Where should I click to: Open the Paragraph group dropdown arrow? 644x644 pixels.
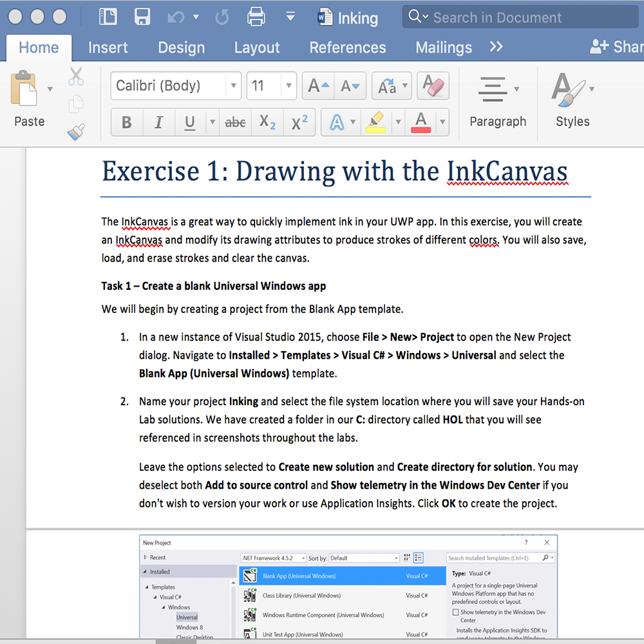point(516,89)
